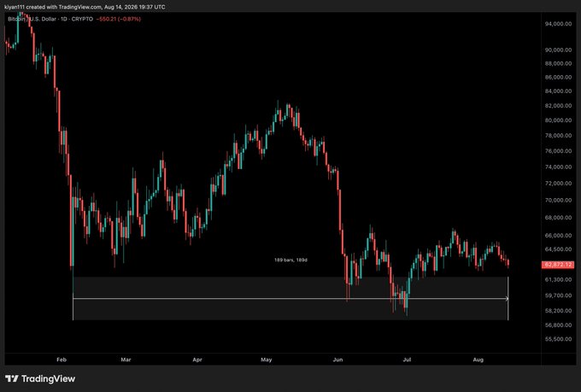Viewport: 581px width, 392px height.
Task: Click the Jun label on time axis
Action: (338, 360)
